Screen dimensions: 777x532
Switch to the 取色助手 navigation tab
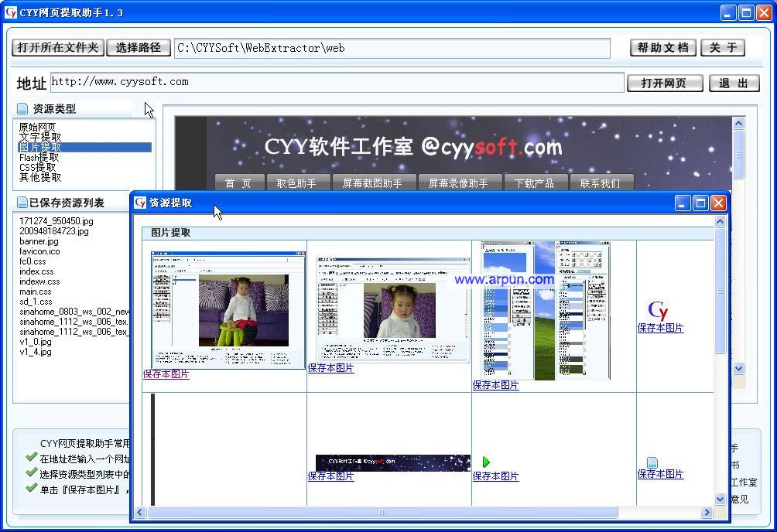tap(298, 182)
